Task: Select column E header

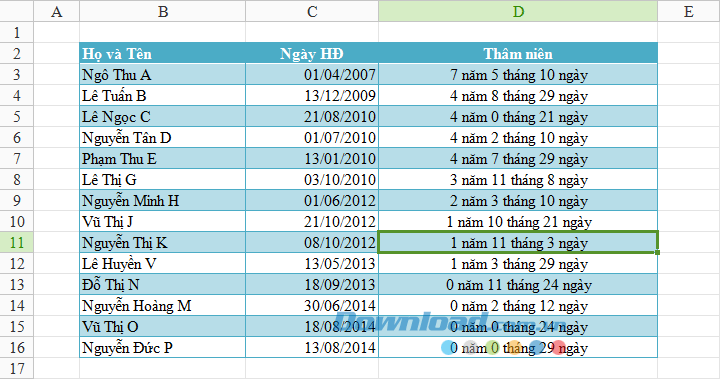Action: coord(688,11)
